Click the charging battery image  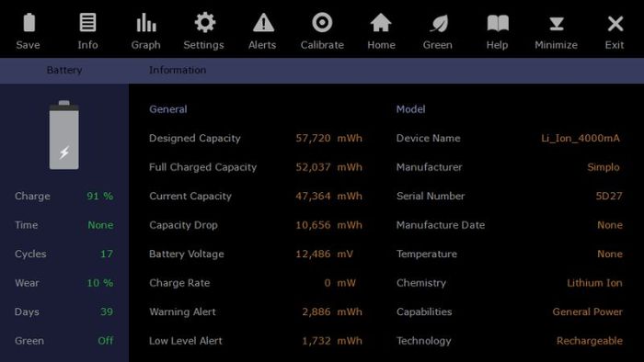point(64,135)
